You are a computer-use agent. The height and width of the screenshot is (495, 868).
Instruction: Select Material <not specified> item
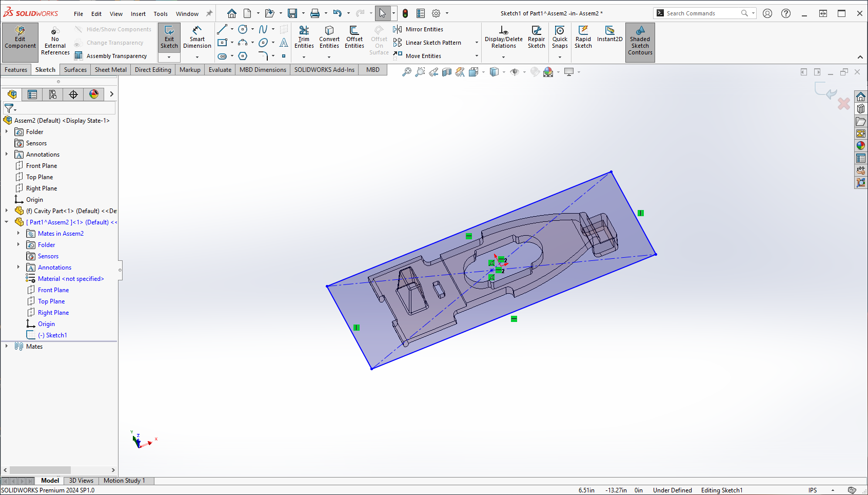point(71,279)
